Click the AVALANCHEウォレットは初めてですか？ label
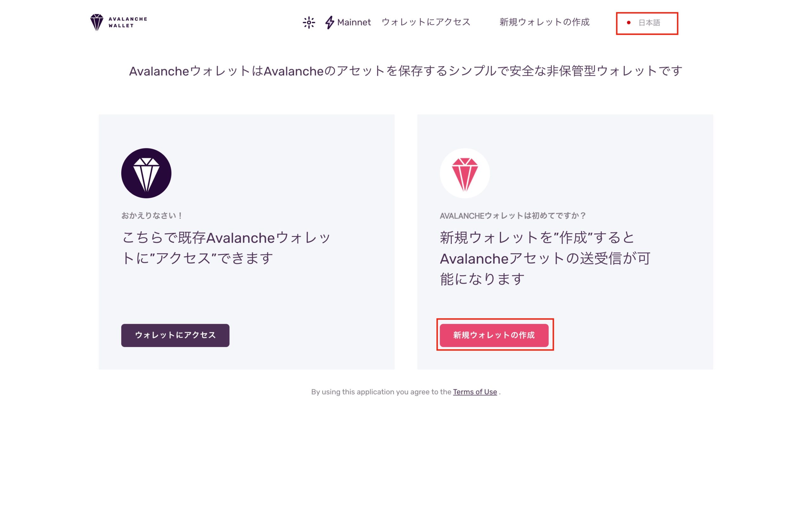The image size is (812, 507). (x=512, y=215)
